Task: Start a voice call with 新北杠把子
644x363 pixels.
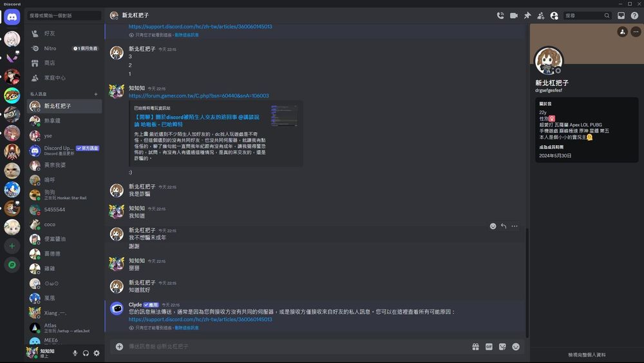Action: click(x=500, y=15)
